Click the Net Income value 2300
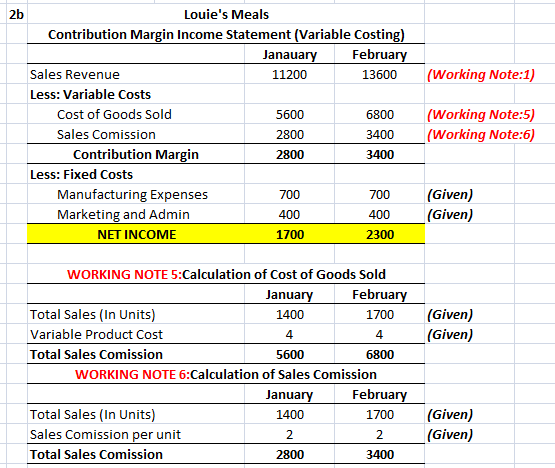The image size is (555, 468). pos(379,234)
